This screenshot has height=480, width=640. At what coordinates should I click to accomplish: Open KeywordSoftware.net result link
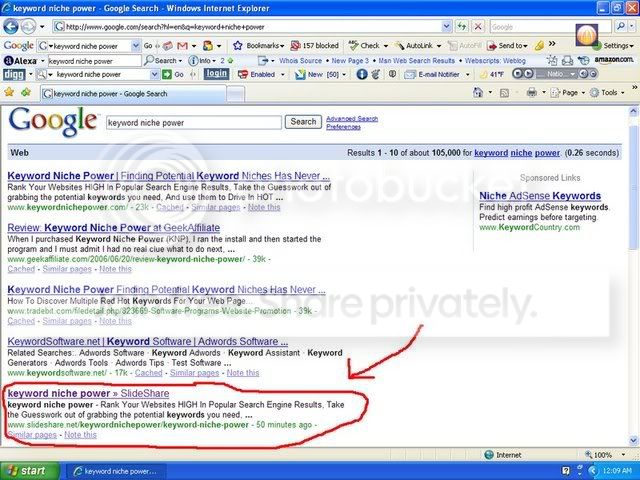[147, 341]
